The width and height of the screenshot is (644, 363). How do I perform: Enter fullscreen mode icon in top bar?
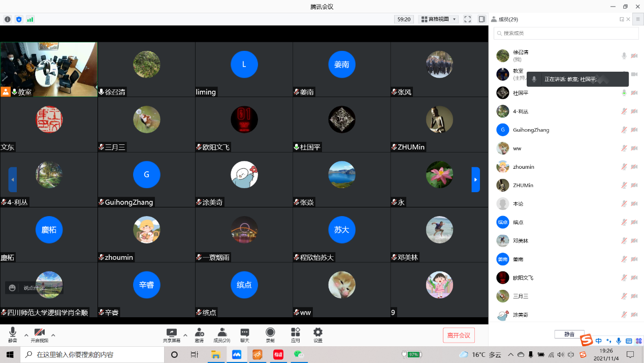point(467,19)
